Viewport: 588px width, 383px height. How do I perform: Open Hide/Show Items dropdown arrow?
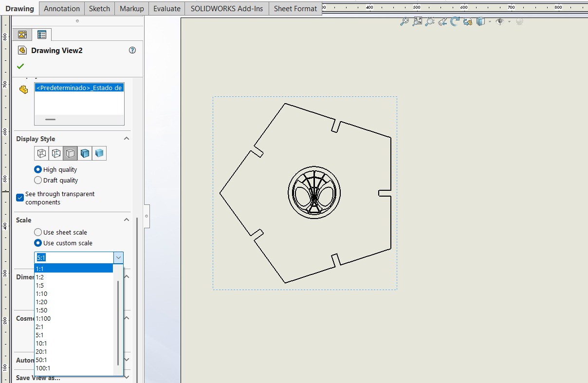(509, 21)
